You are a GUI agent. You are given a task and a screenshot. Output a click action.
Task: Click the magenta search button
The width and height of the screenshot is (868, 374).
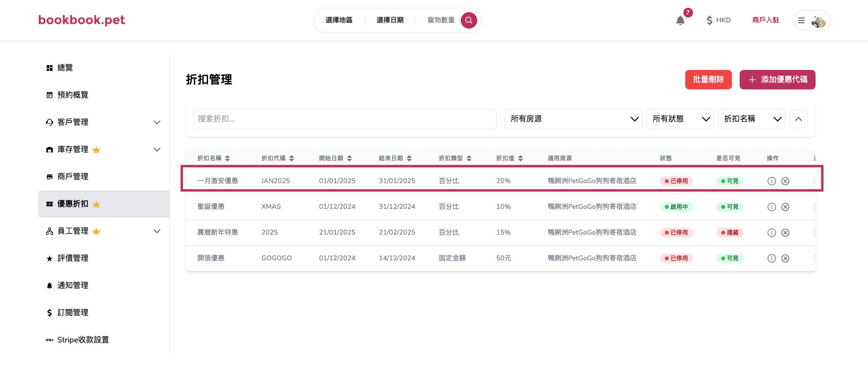(x=469, y=20)
